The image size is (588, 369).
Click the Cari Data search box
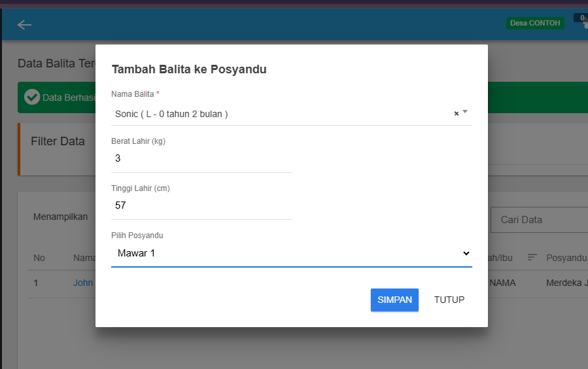click(x=539, y=220)
